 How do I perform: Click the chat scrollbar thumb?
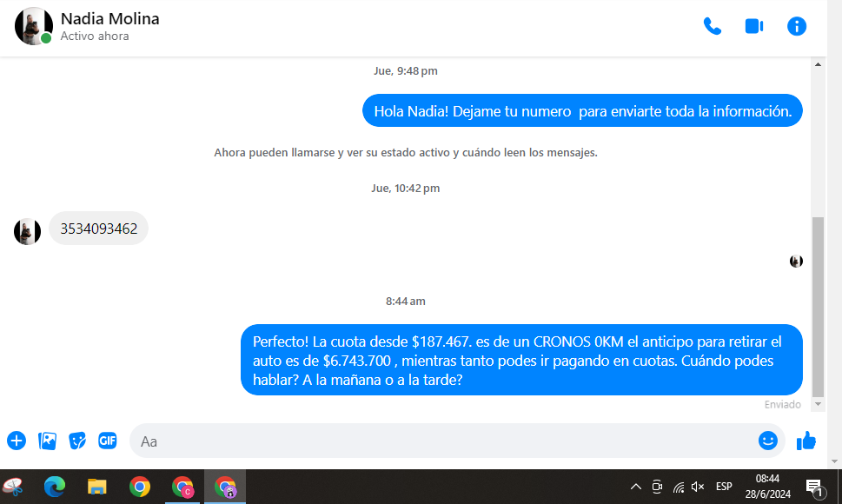click(x=818, y=307)
